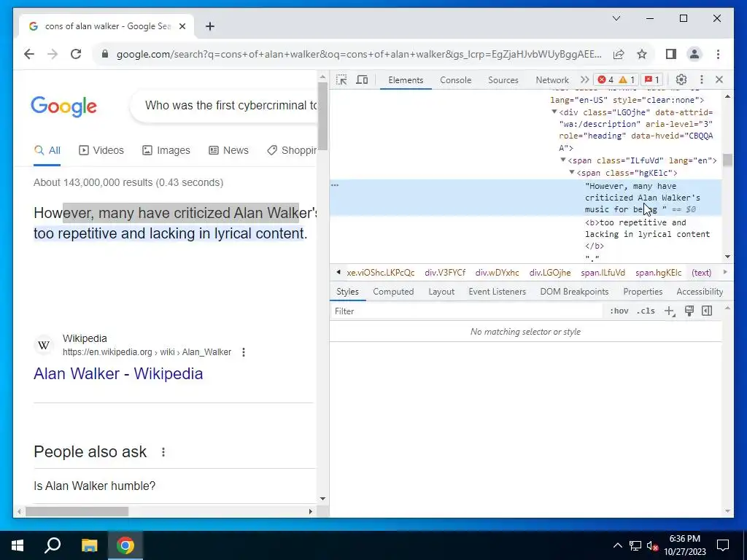
Task: Select the Images search filter
Action: [166, 150]
